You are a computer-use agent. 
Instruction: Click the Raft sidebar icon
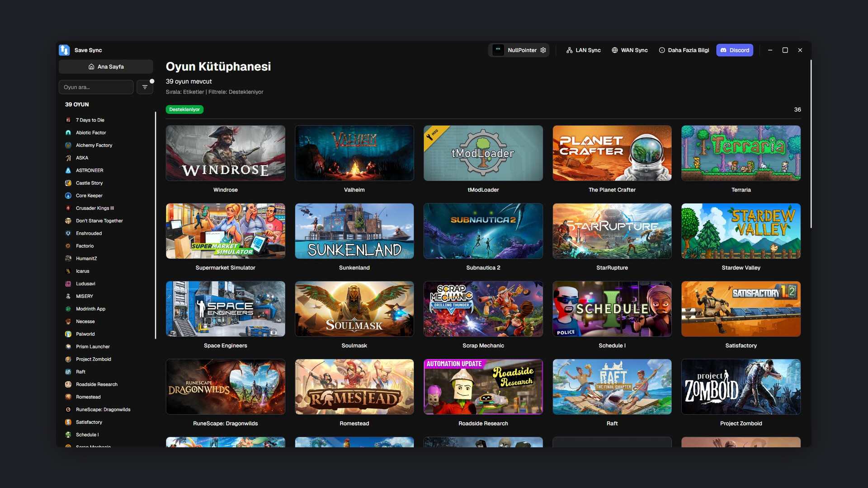click(x=68, y=372)
